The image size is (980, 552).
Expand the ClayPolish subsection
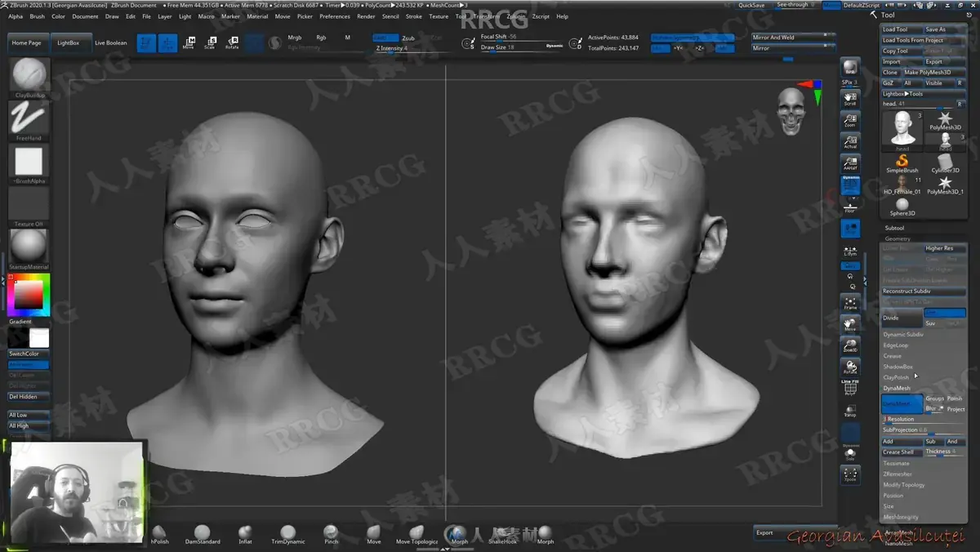(x=896, y=377)
